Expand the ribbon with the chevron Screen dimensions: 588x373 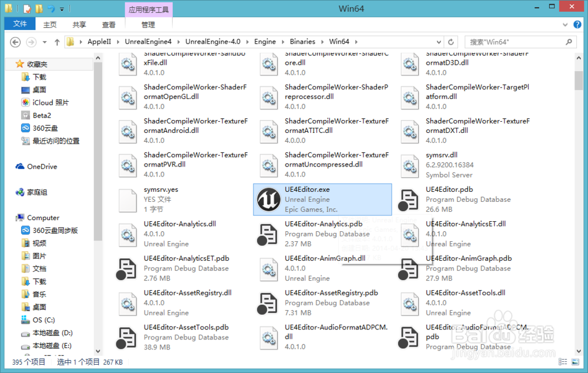[565, 25]
